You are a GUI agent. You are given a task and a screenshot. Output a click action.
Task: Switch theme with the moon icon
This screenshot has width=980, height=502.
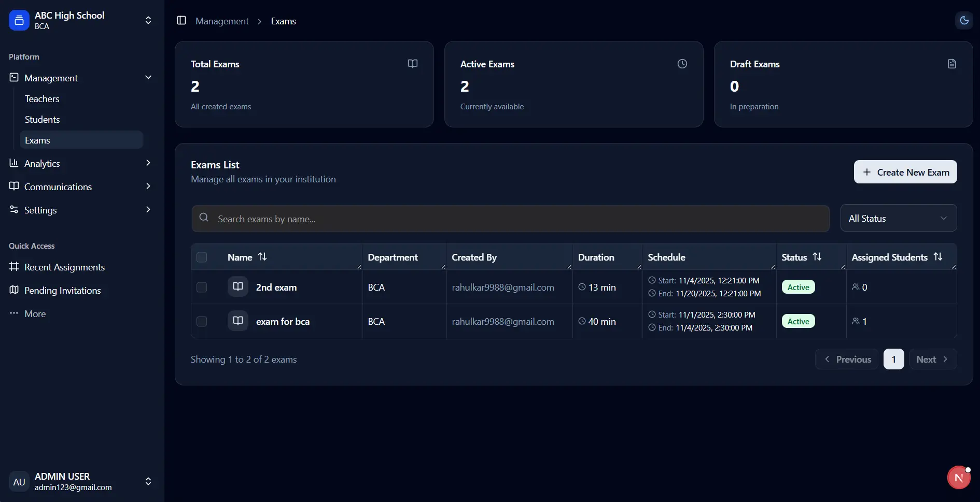[x=964, y=21]
